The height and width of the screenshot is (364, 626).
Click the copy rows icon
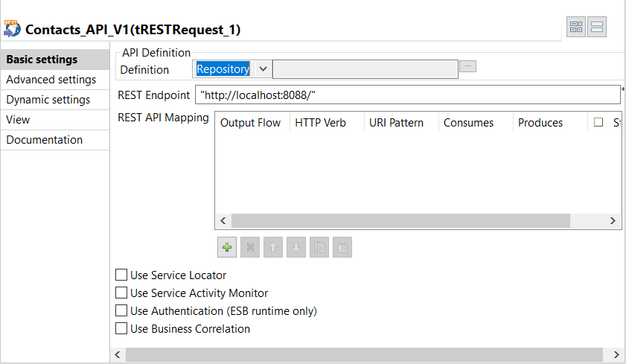coord(319,248)
